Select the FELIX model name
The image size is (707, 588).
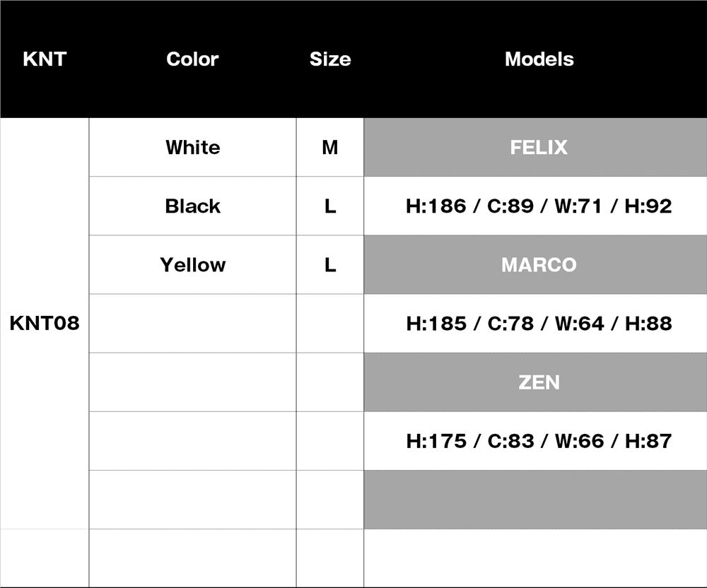point(539,148)
